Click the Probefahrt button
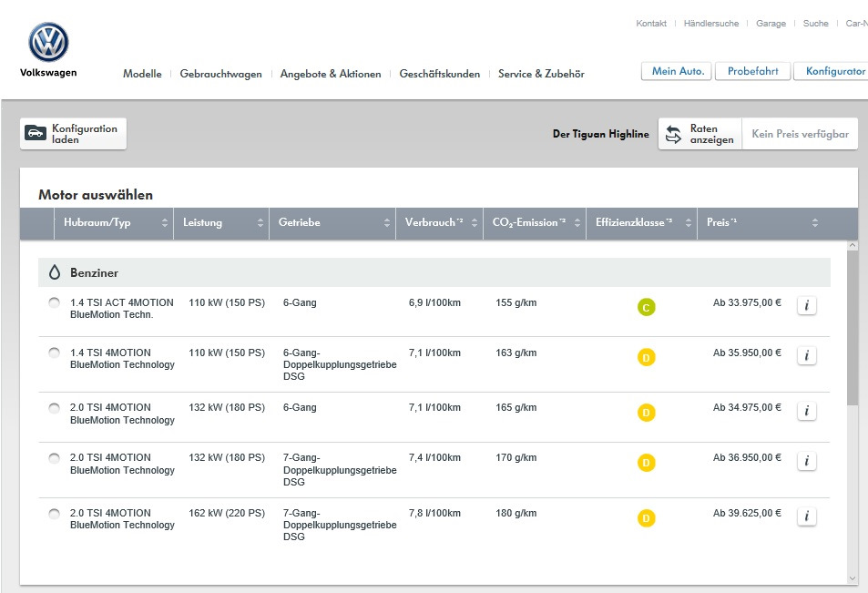This screenshot has width=868, height=593. pos(751,71)
